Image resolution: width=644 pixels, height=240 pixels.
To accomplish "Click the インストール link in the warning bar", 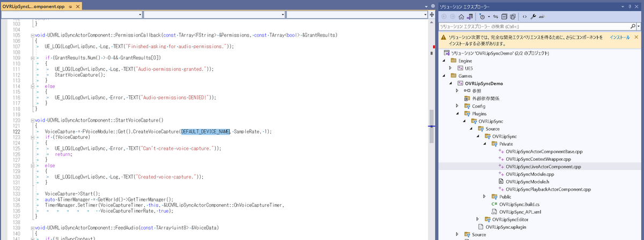I will (x=620, y=37).
